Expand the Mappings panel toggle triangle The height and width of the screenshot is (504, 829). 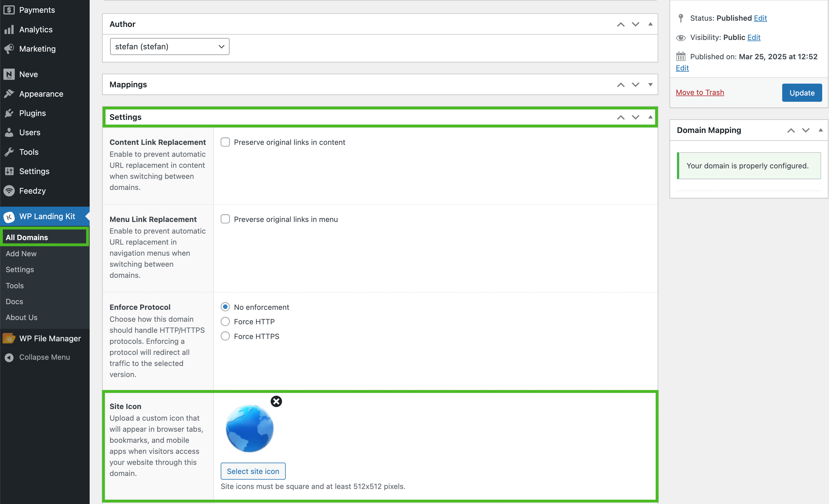(x=650, y=85)
